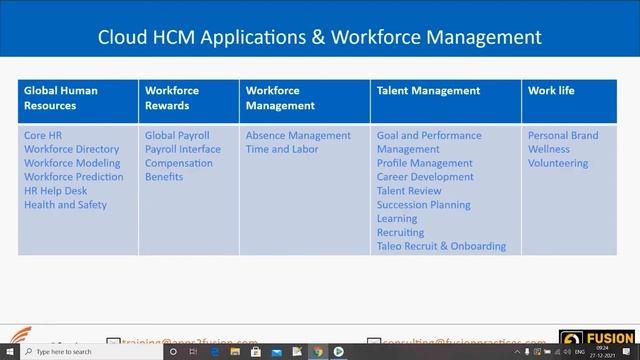Select the 'Learning' entry
640x360 pixels.
396,218
